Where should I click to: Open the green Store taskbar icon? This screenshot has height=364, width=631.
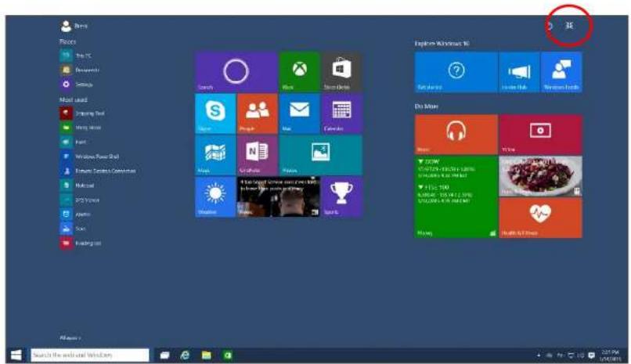click(227, 355)
